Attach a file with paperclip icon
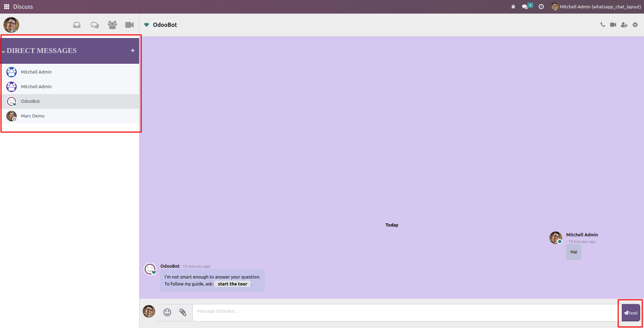 [183, 312]
